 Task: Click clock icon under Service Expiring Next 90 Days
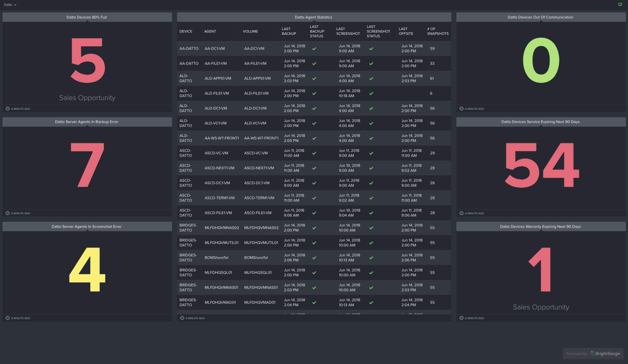(461, 213)
